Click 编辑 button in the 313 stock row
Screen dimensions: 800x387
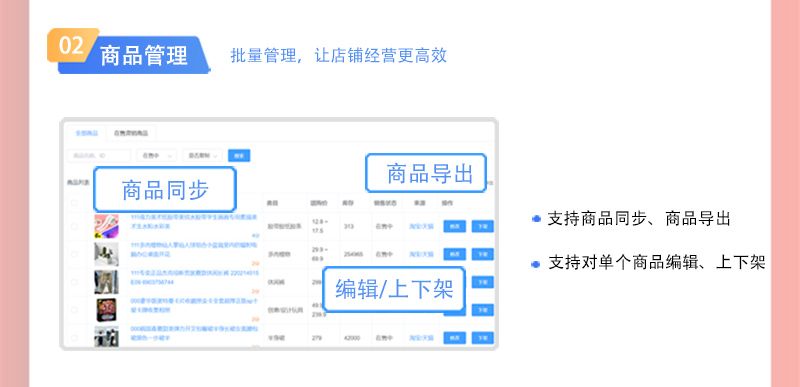pyautogui.click(x=455, y=226)
